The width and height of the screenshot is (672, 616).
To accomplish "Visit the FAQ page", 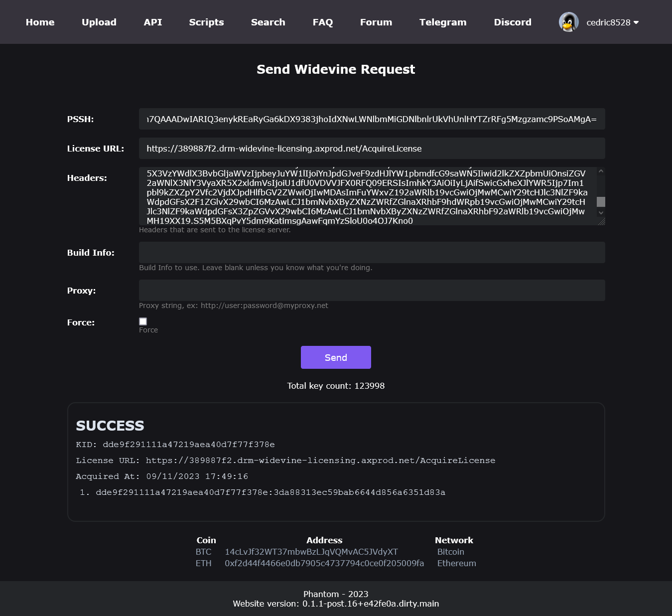I will point(323,22).
